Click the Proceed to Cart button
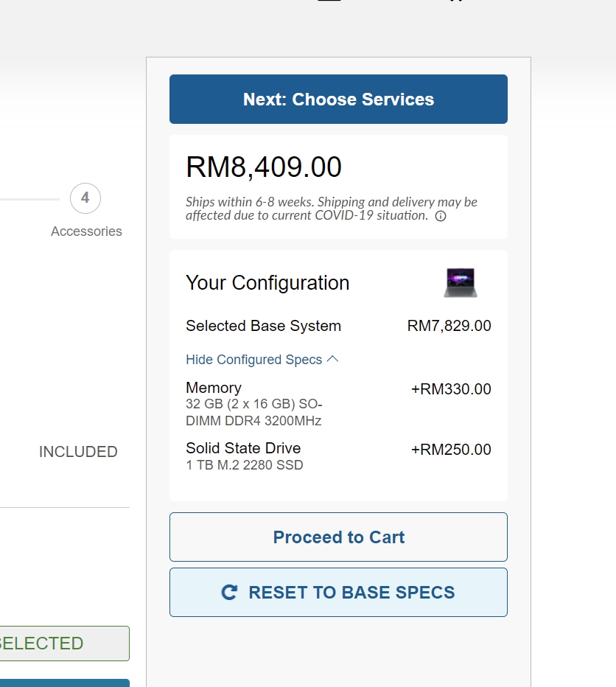This screenshot has height=687, width=616. (x=338, y=537)
